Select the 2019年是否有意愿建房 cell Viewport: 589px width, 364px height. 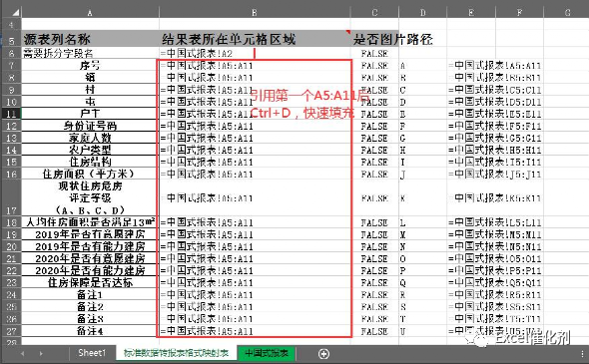click(x=90, y=234)
